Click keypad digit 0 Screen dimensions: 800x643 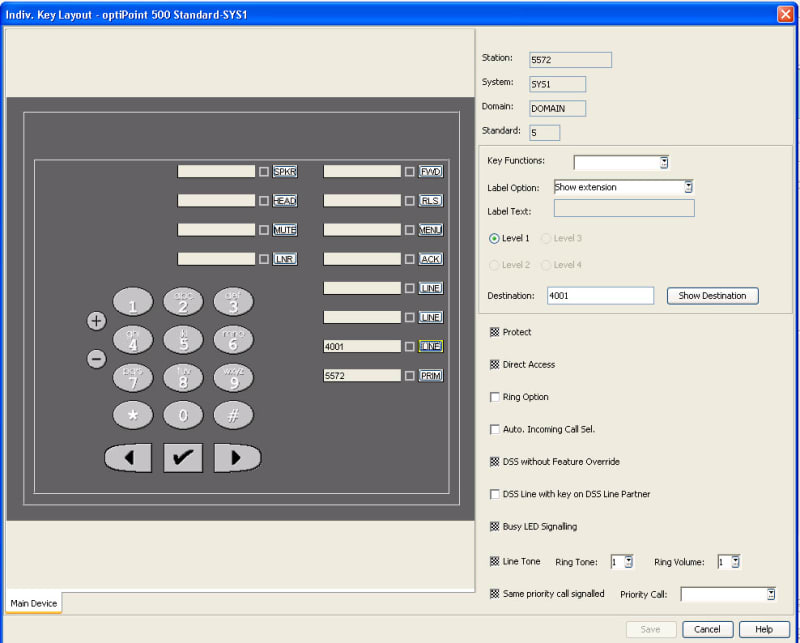pyautogui.click(x=183, y=415)
